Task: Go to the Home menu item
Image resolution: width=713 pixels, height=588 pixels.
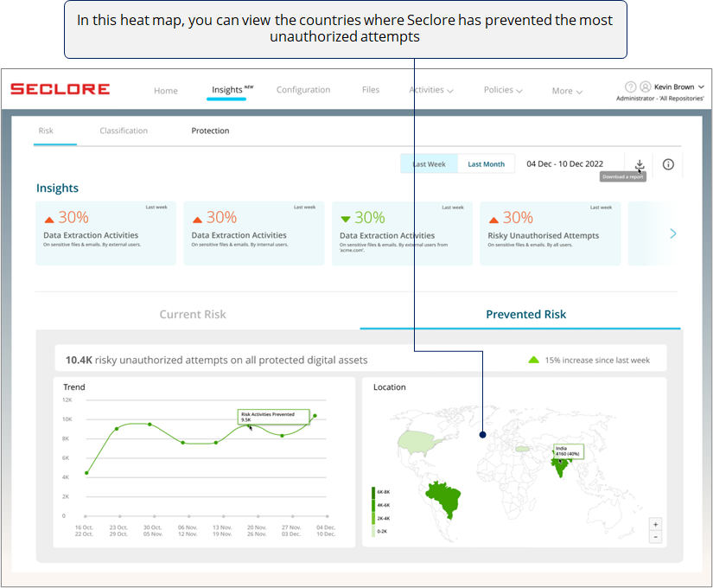Action: click(166, 91)
